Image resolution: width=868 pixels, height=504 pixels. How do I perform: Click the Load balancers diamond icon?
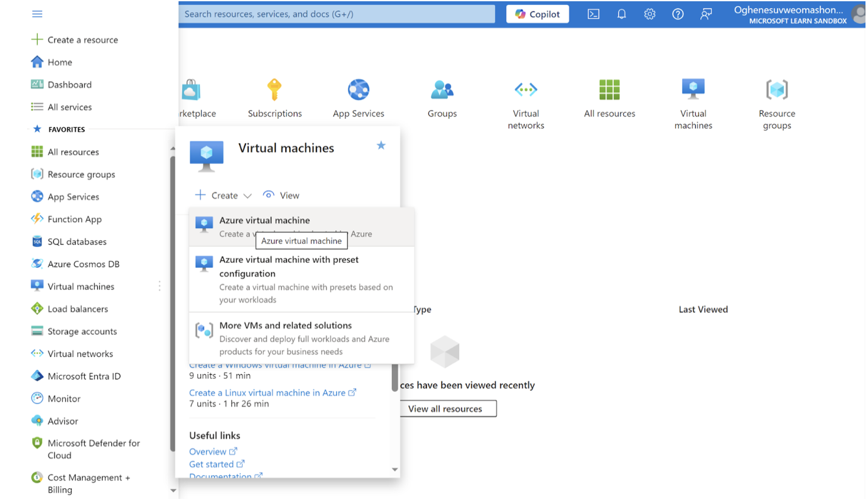(37, 309)
